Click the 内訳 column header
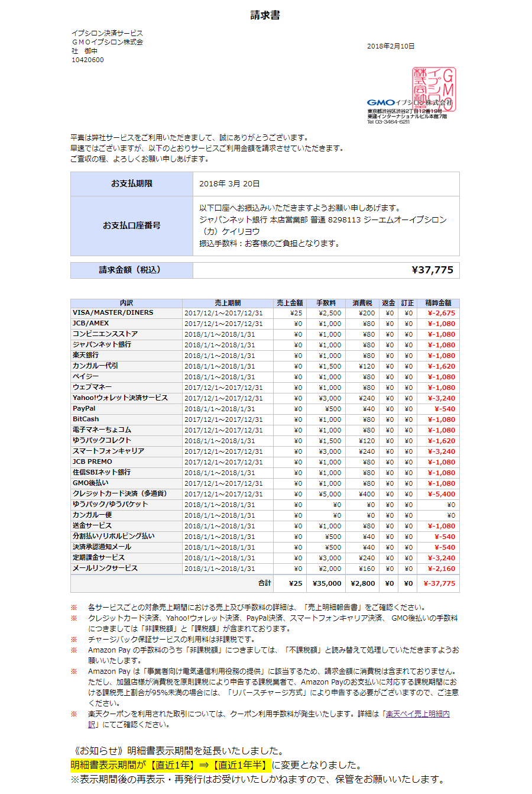532x794 pixels. pos(126,303)
